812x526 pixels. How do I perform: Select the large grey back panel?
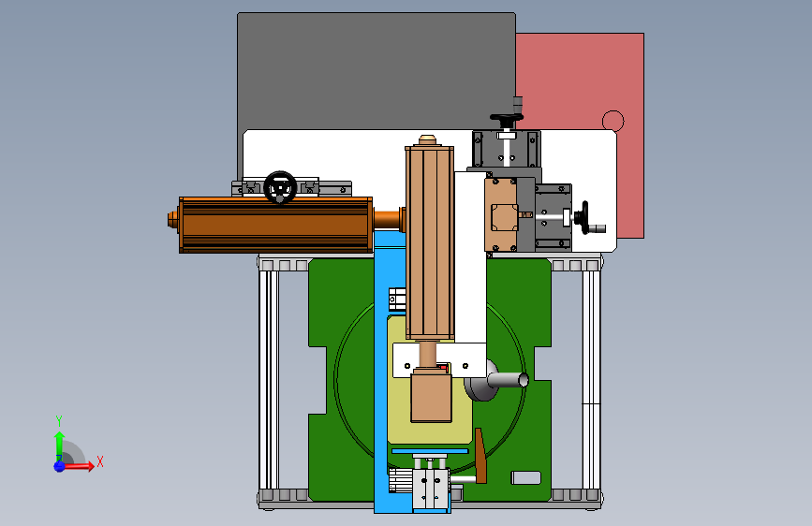click(376, 71)
